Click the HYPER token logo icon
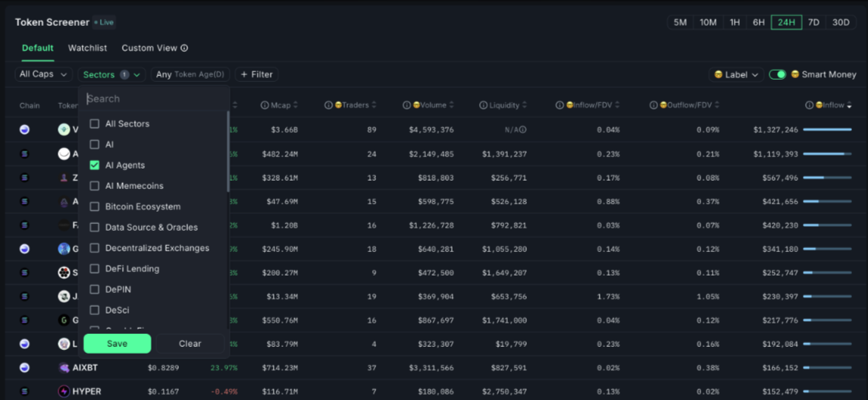868x400 pixels. [x=64, y=392]
